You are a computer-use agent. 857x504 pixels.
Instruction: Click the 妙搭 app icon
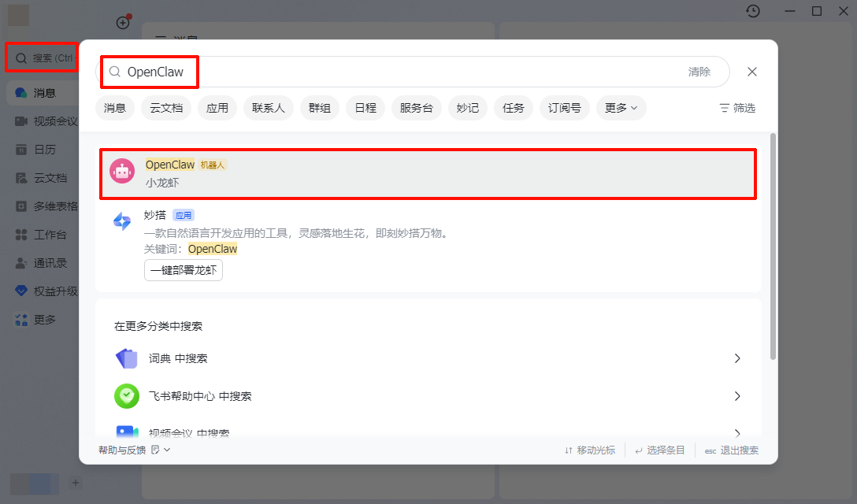click(x=122, y=221)
